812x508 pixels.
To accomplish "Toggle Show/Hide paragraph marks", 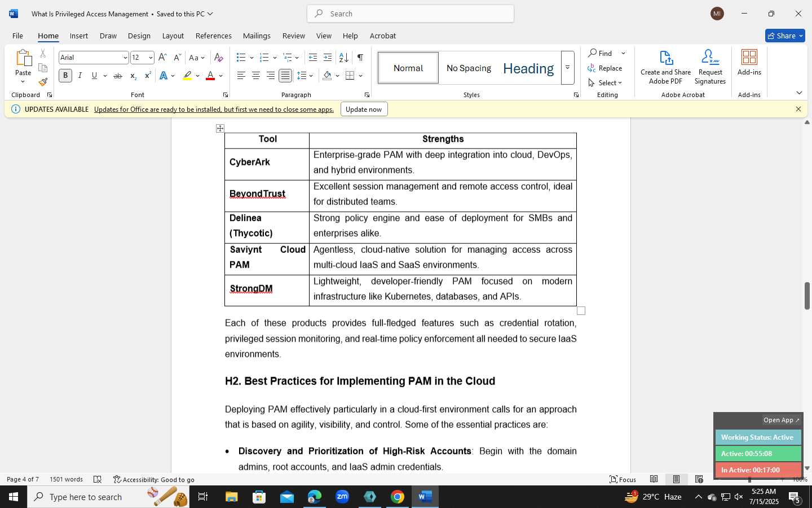I will coord(360,58).
